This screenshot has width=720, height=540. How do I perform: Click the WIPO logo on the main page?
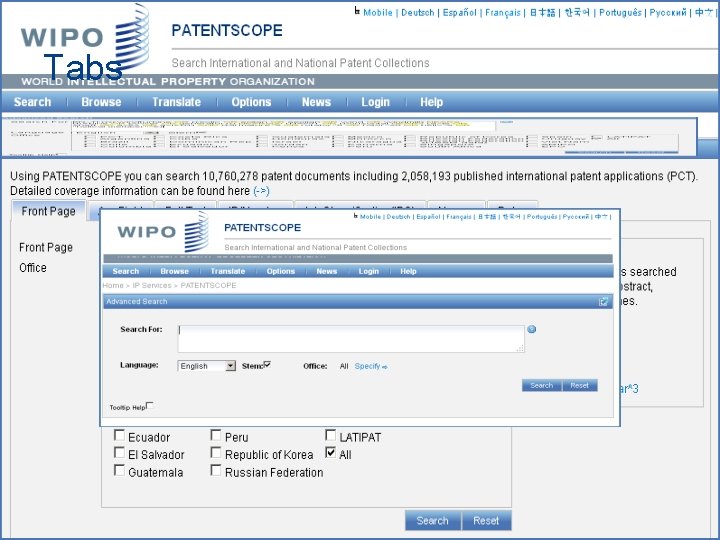(x=85, y=39)
